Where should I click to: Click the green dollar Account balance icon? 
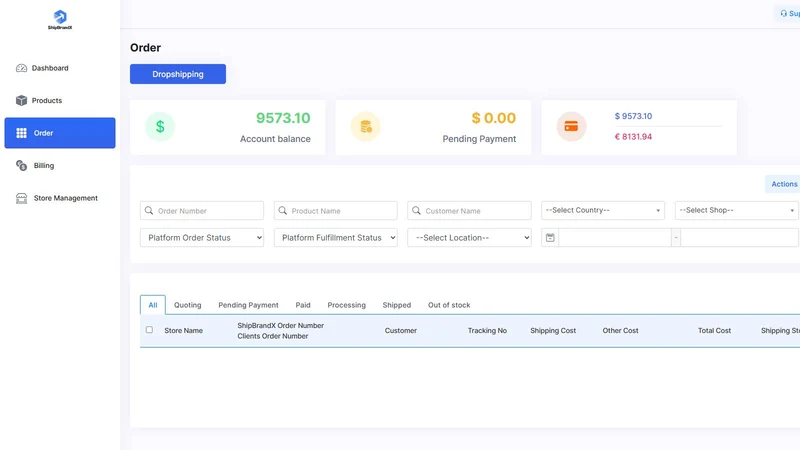(x=160, y=127)
